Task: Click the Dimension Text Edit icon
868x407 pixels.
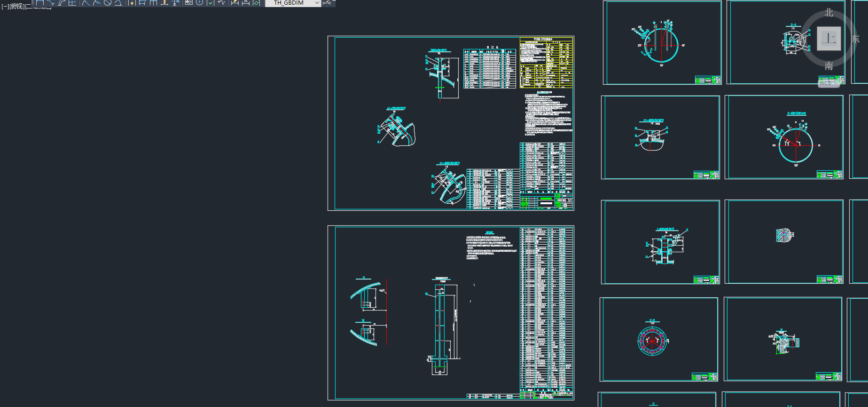Action: pos(246,2)
